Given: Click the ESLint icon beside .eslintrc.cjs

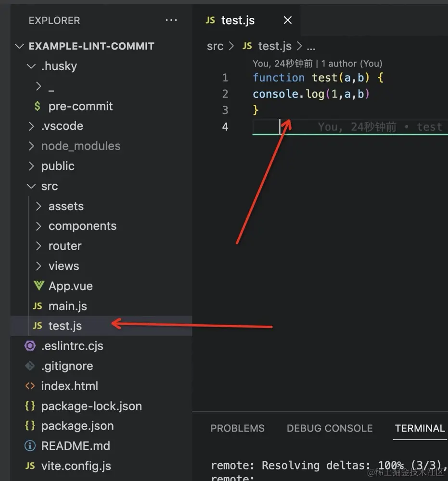Looking at the screenshot, I should pyautogui.click(x=30, y=346).
